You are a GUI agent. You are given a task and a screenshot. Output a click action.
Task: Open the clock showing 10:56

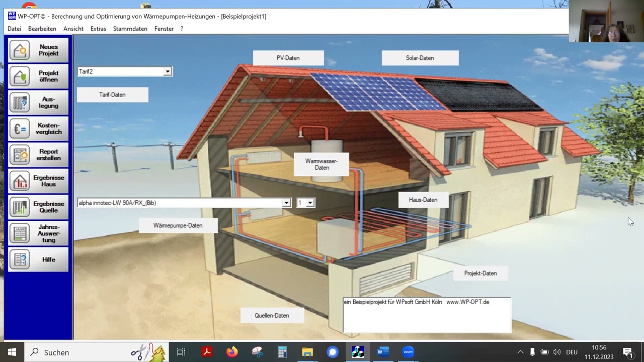tap(599, 352)
